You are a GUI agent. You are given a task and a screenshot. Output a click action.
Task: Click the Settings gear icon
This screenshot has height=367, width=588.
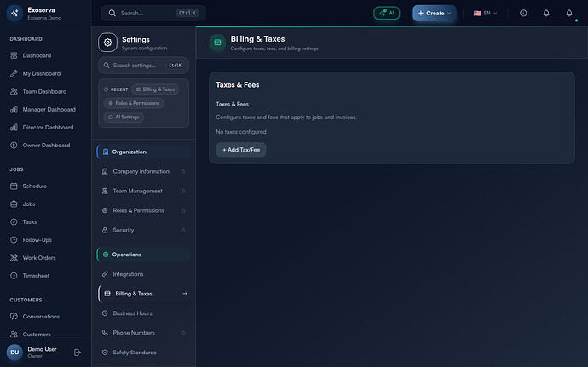(x=107, y=43)
